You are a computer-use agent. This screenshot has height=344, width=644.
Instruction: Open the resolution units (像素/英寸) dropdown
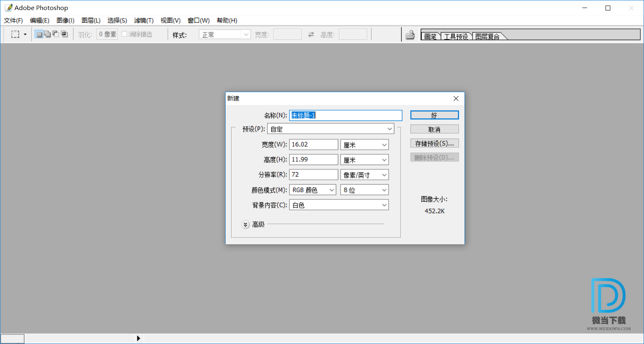click(365, 175)
